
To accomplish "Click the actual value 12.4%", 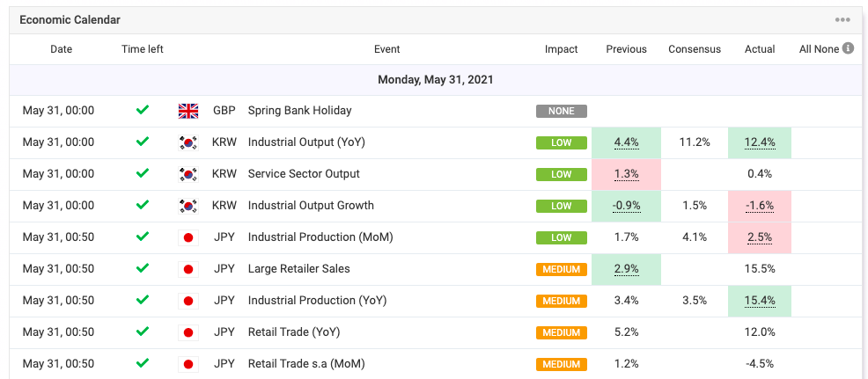I will click(x=760, y=142).
